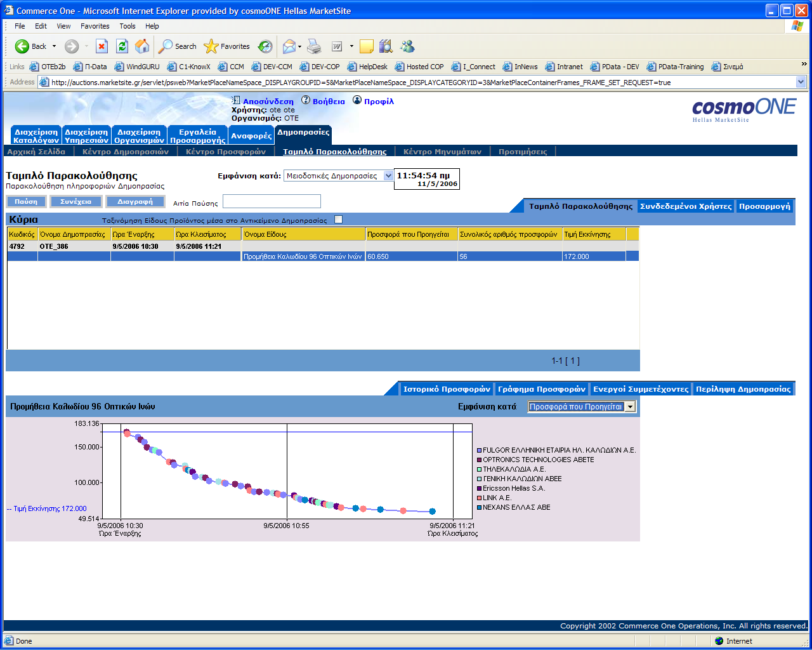Open the View menu

(x=63, y=26)
